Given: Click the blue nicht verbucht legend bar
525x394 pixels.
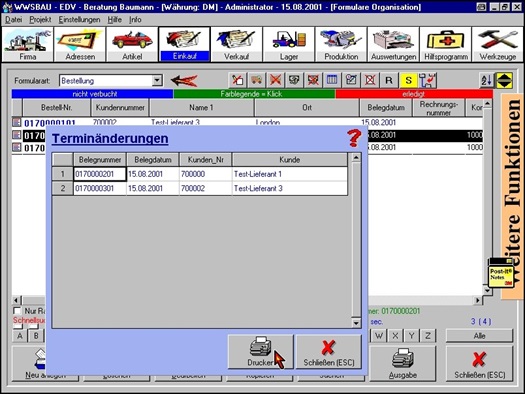Looking at the screenshot, I should (x=92, y=94).
